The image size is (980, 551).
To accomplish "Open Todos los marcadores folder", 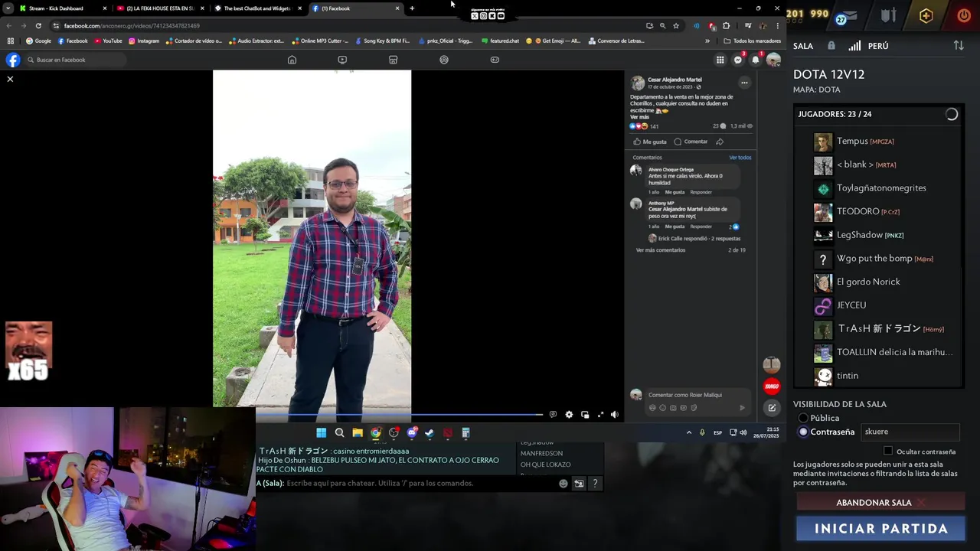I will pyautogui.click(x=753, y=41).
